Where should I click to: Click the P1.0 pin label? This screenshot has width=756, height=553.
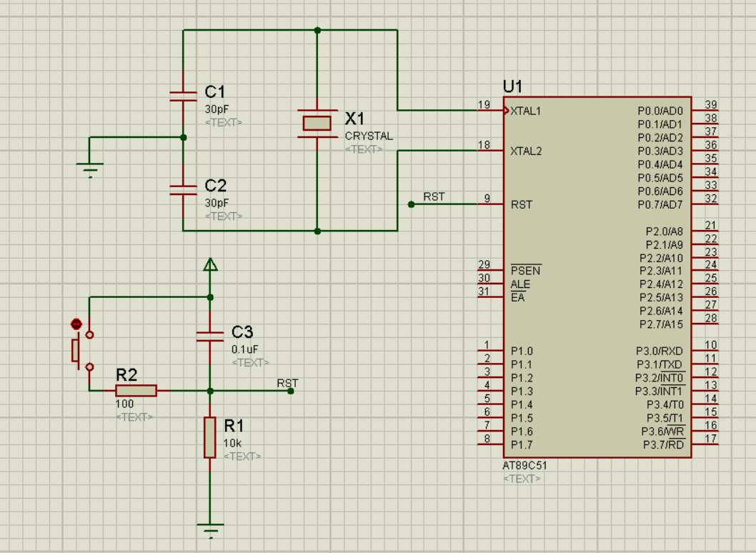tap(522, 351)
